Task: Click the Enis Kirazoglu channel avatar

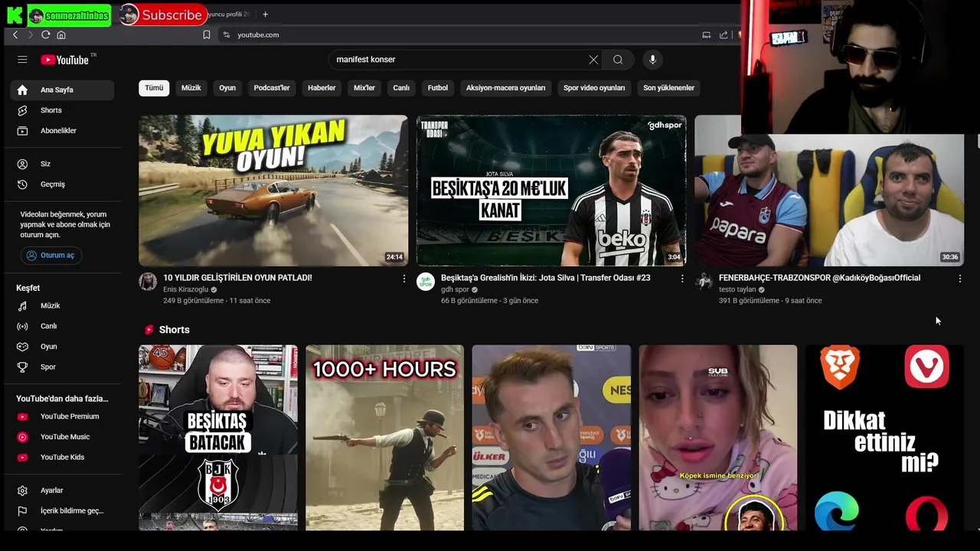Action: tap(148, 282)
